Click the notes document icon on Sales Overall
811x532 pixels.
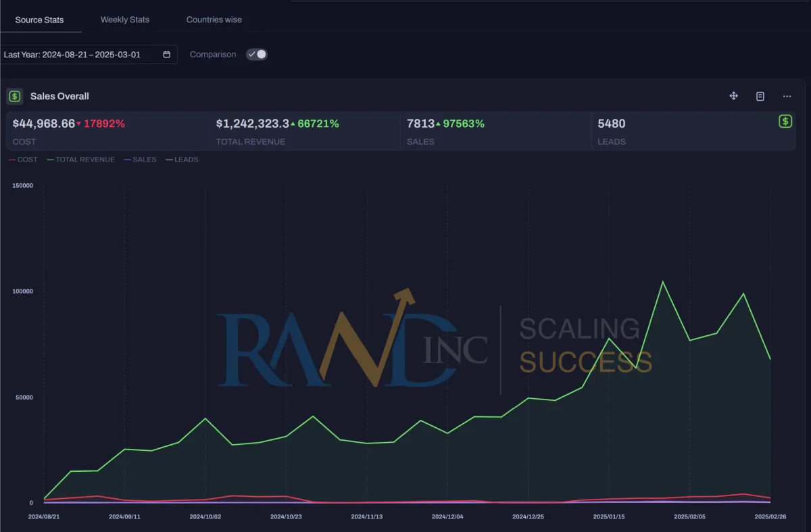[x=760, y=96]
